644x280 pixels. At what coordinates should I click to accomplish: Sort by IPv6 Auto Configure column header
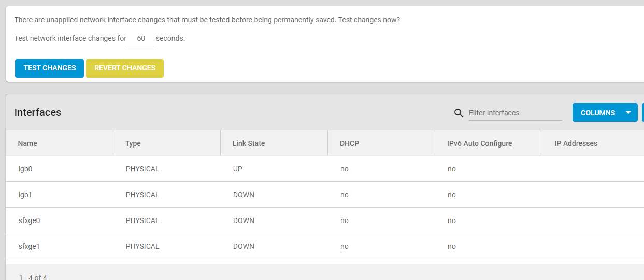point(480,143)
